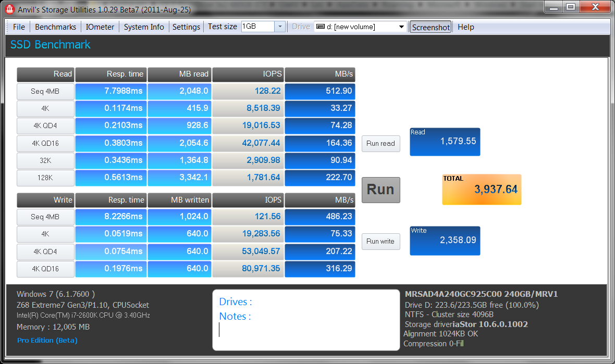Click the Anvil app icon in title bar
The height and width of the screenshot is (364, 615).
(9, 9)
